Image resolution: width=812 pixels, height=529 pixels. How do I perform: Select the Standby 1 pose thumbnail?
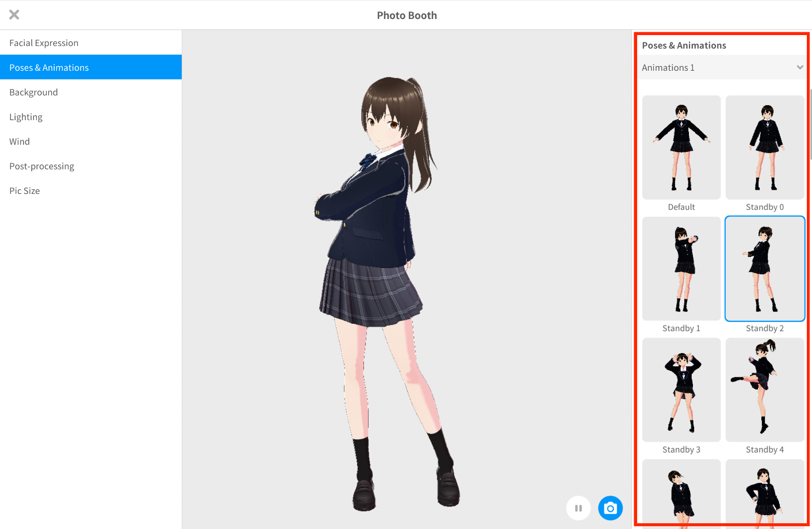(681, 269)
